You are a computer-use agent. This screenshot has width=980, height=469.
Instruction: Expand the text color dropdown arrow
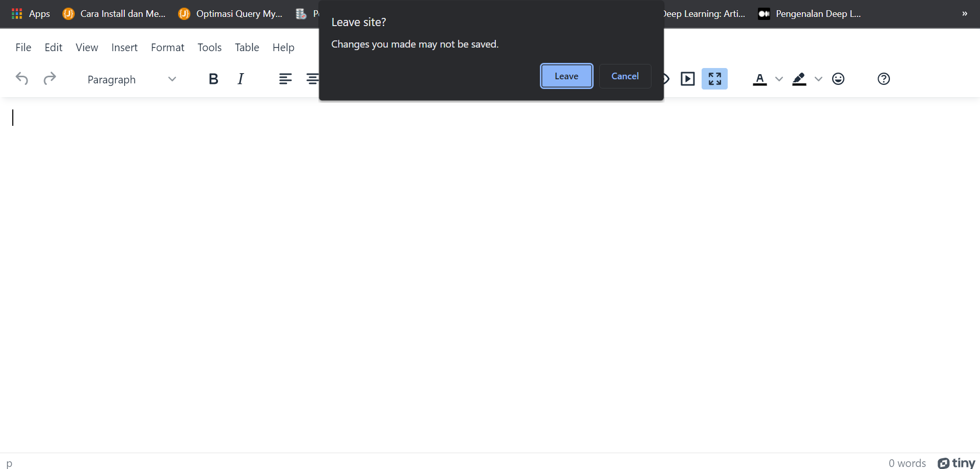tap(779, 79)
